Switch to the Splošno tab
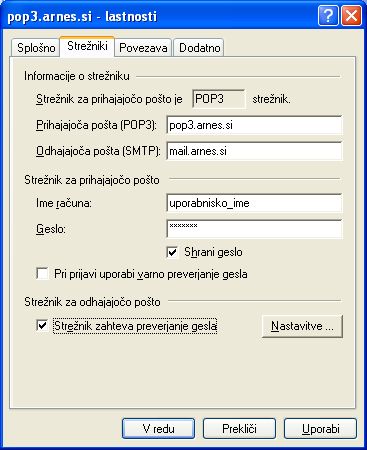Viewport: 367px width, 450px height. (x=36, y=48)
